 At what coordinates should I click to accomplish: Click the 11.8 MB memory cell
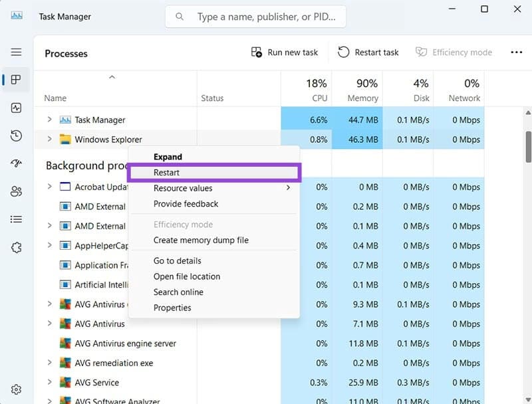click(x=357, y=344)
